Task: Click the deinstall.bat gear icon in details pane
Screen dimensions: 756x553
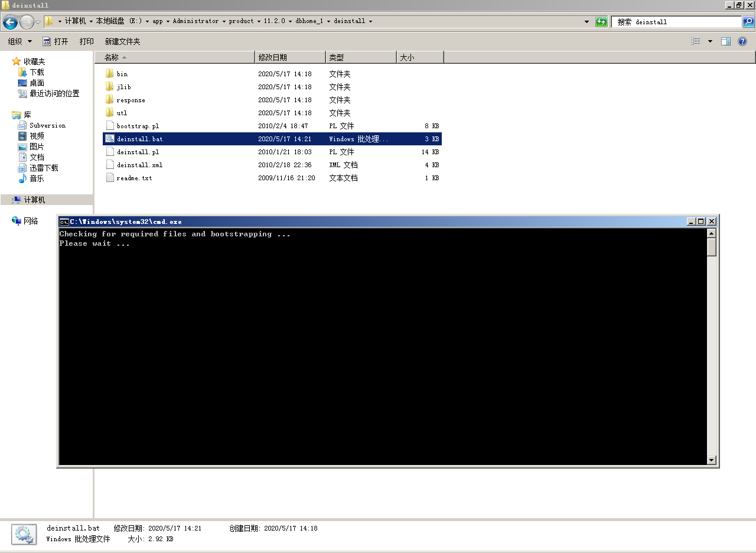Action: (24, 534)
